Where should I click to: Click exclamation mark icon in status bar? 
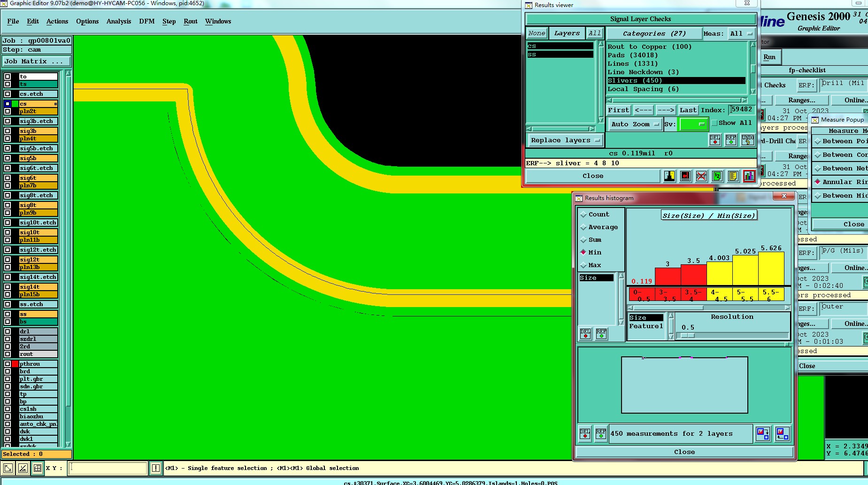pos(156,468)
